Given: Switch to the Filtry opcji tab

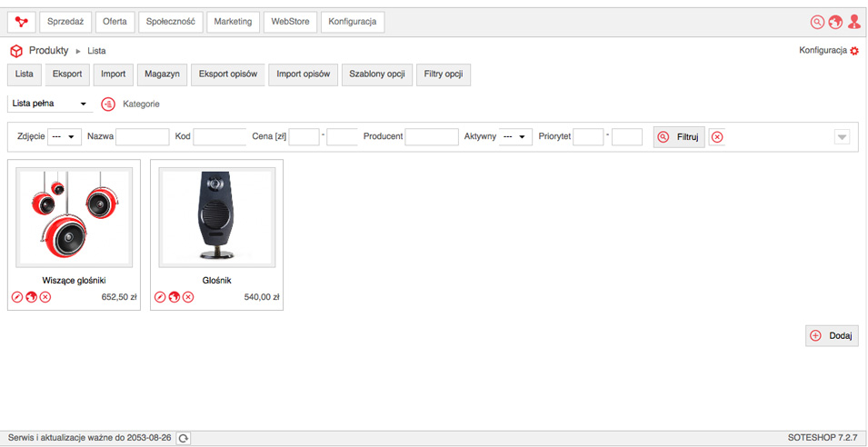Looking at the screenshot, I should (x=444, y=74).
